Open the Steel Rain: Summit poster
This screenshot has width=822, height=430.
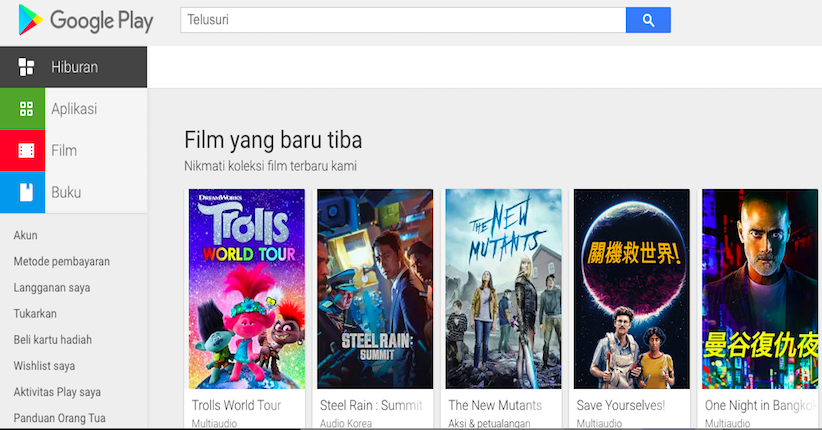pos(375,288)
